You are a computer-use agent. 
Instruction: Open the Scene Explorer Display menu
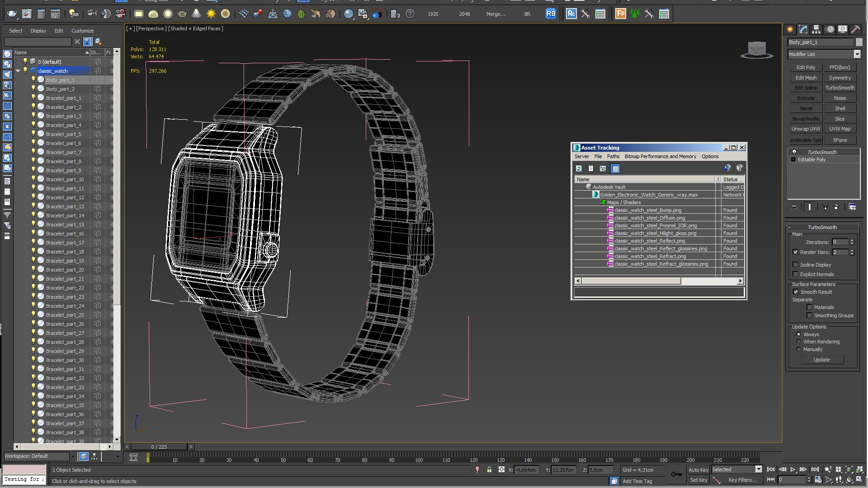pos(38,31)
